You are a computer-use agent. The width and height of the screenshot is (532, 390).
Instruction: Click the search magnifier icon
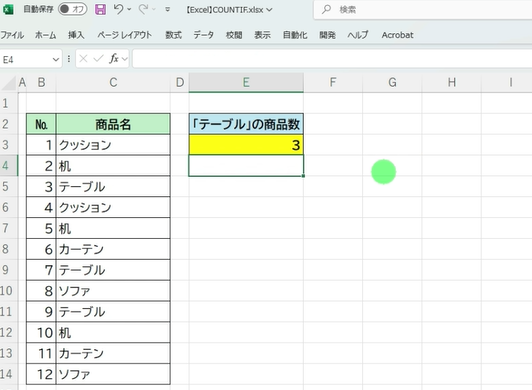326,10
